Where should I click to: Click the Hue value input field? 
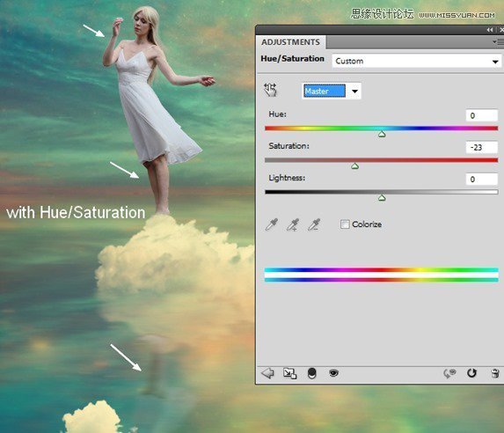click(x=482, y=115)
